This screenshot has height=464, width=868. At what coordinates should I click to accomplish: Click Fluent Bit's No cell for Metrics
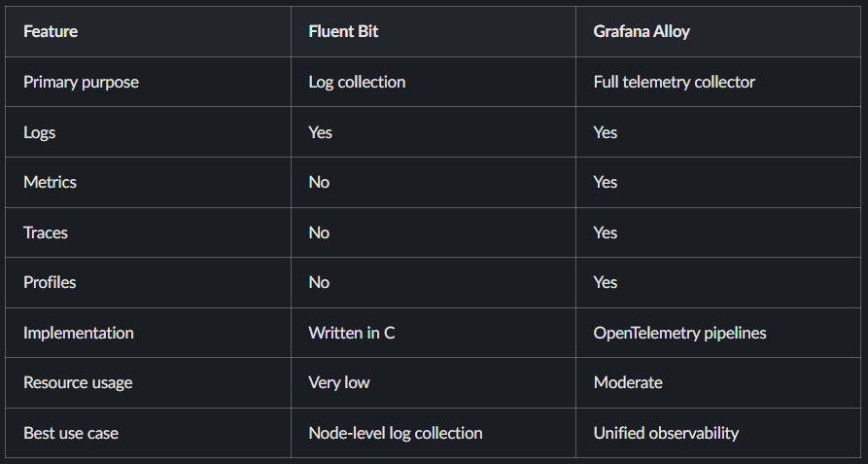(x=319, y=182)
